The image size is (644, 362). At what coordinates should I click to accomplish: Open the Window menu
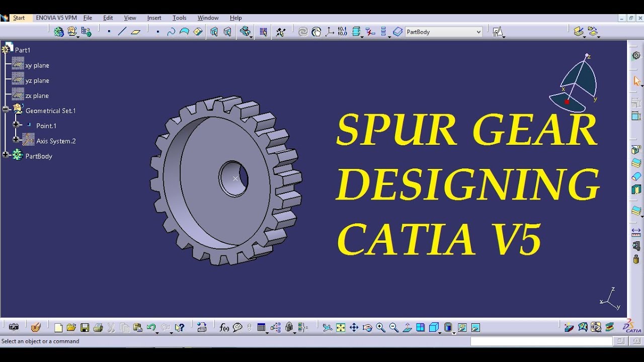click(x=208, y=18)
